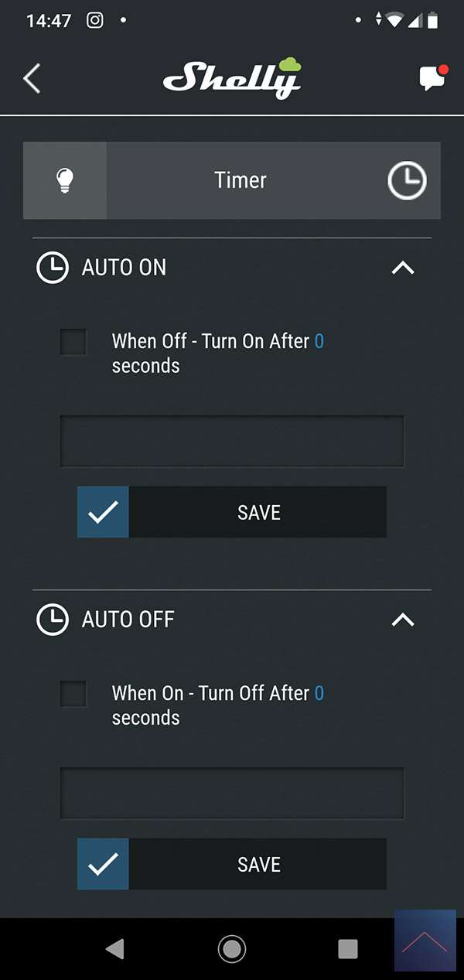Tap the light bulb device icon
The width and height of the screenshot is (464, 980).
tap(65, 180)
